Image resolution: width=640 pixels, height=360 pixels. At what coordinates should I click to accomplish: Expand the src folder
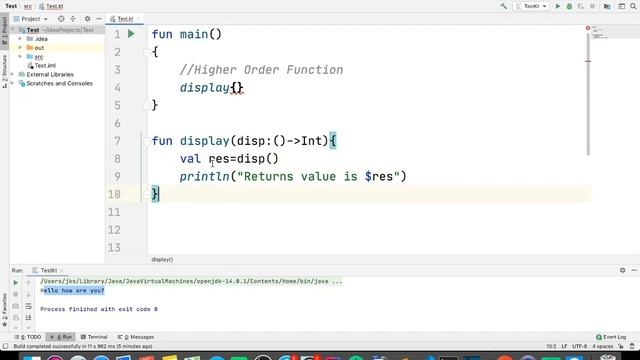20,56
